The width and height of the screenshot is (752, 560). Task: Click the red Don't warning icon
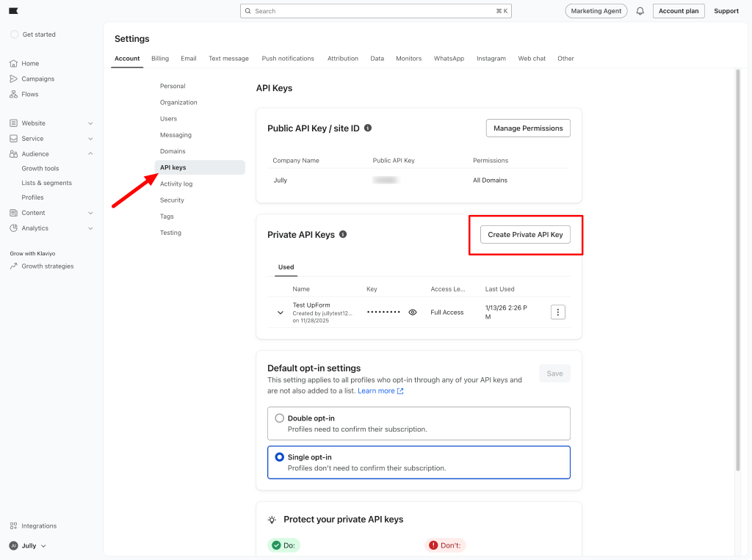[x=433, y=545]
